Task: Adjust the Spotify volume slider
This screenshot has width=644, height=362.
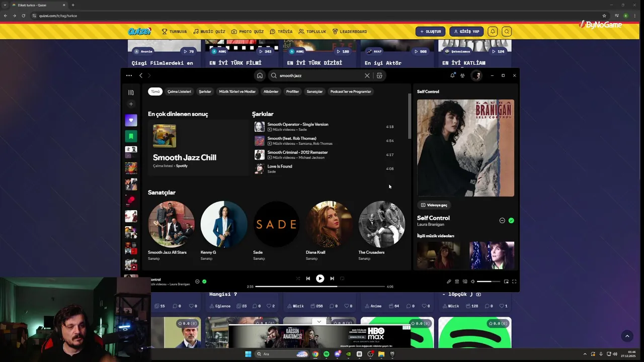Action: coord(489,282)
